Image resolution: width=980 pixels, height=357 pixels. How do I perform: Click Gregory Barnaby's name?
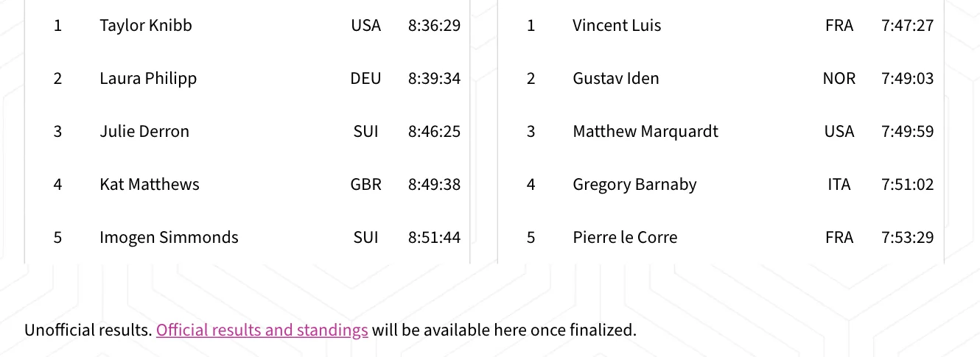click(x=634, y=184)
